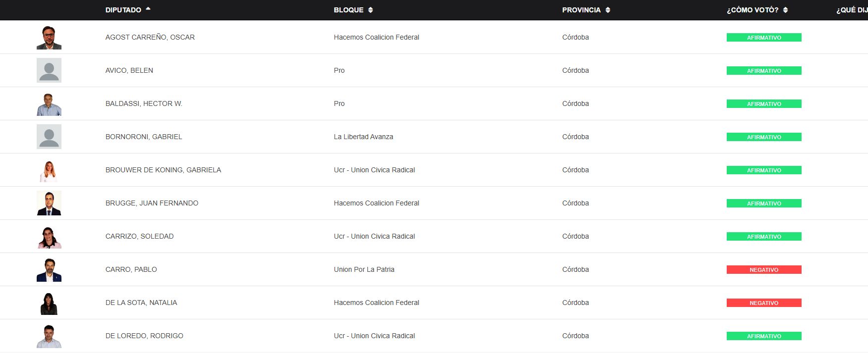The height and width of the screenshot is (356, 868).
Task: Sort table by Diputado column arrow
Action: (x=148, y=9)
